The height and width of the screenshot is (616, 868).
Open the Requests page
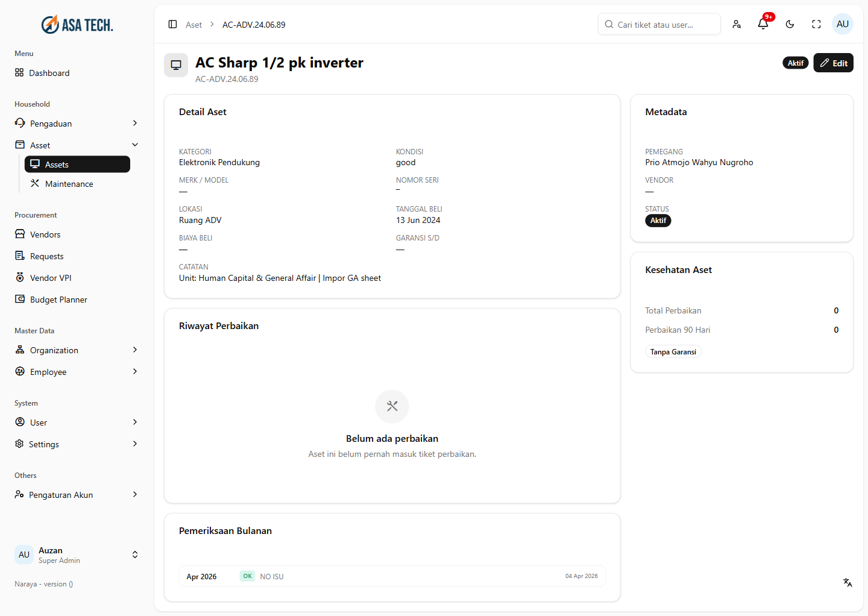77,256
